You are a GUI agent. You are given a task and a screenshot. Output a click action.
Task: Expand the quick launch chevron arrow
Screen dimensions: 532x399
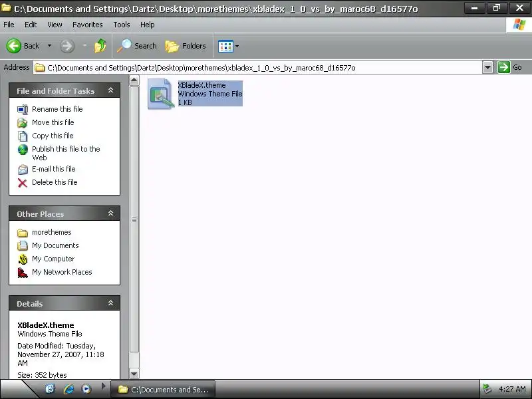(103, 386)
